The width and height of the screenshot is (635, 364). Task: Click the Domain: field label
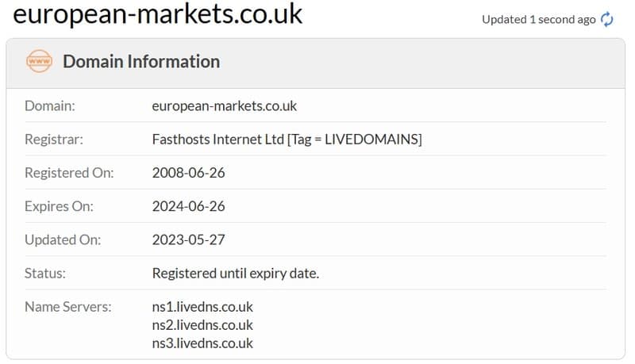pyautogui.click(x=50, y=106)
